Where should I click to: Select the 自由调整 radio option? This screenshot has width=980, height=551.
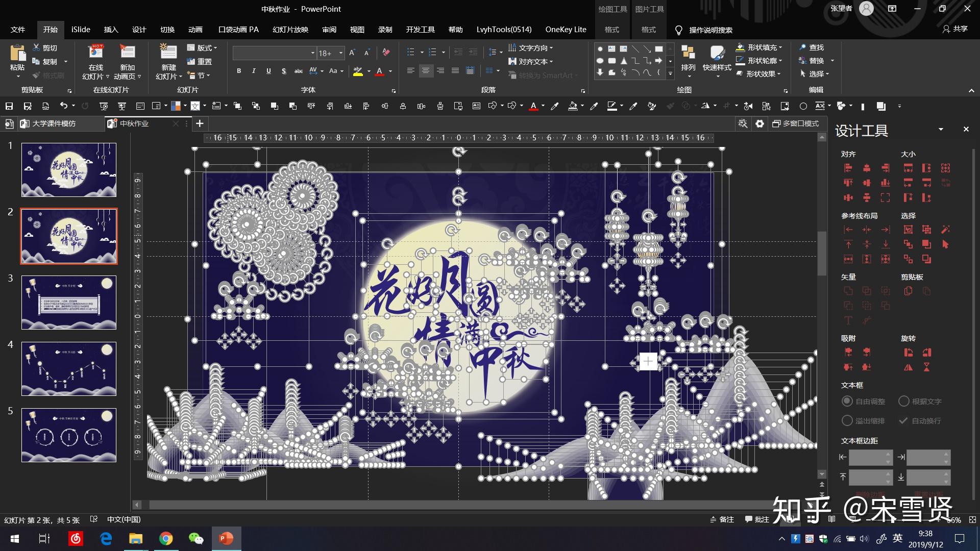847,402
